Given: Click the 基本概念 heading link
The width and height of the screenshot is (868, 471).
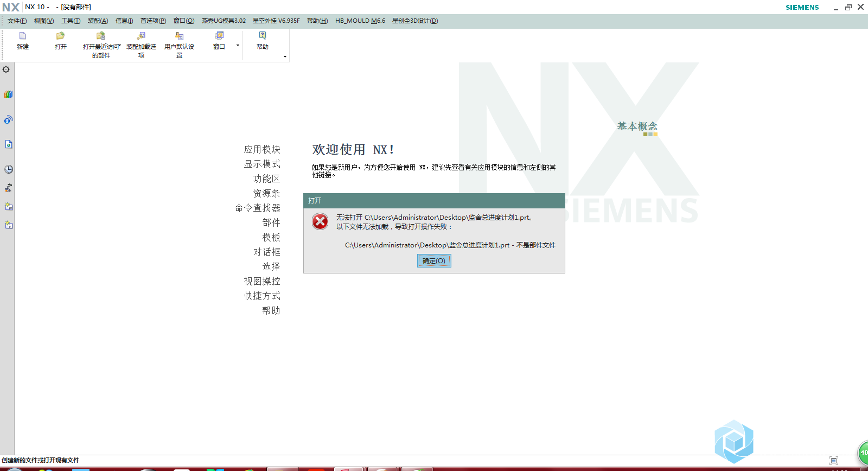Looking at the screenshot, I should pyautogui.click(x=637, y=126).
